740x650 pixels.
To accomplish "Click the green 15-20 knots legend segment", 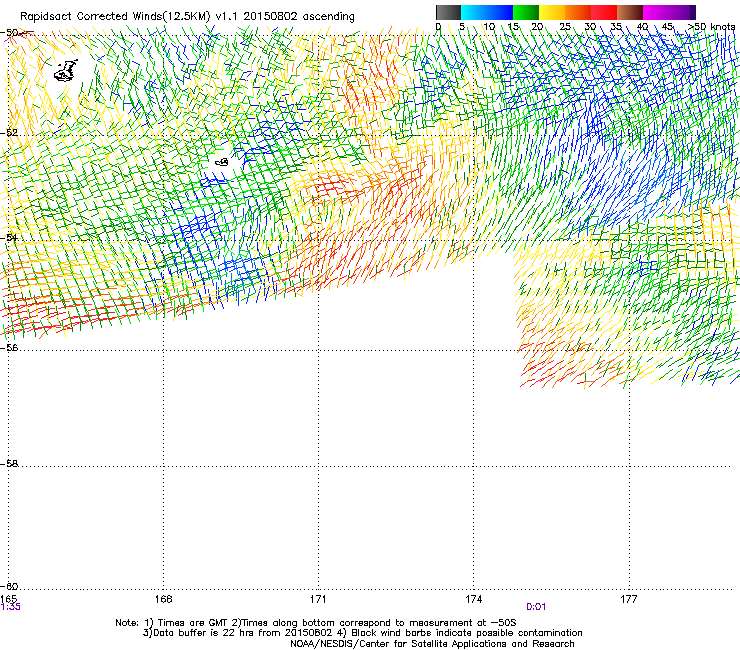I will (526, 12).
